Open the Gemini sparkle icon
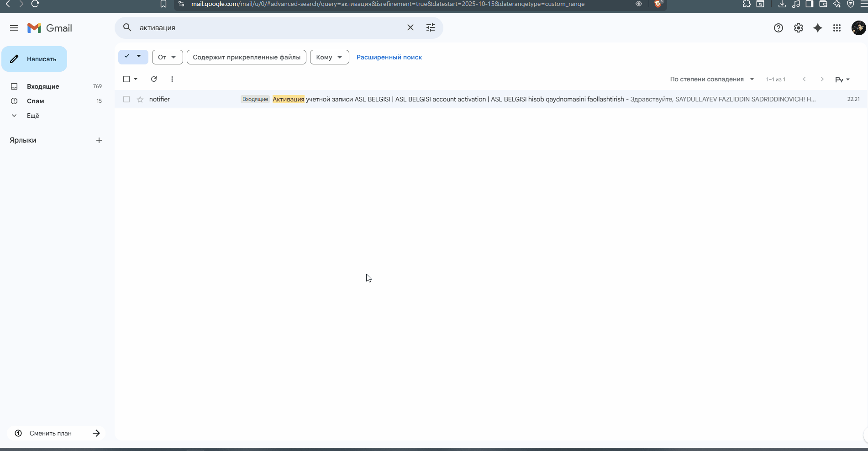 [817, 28]
